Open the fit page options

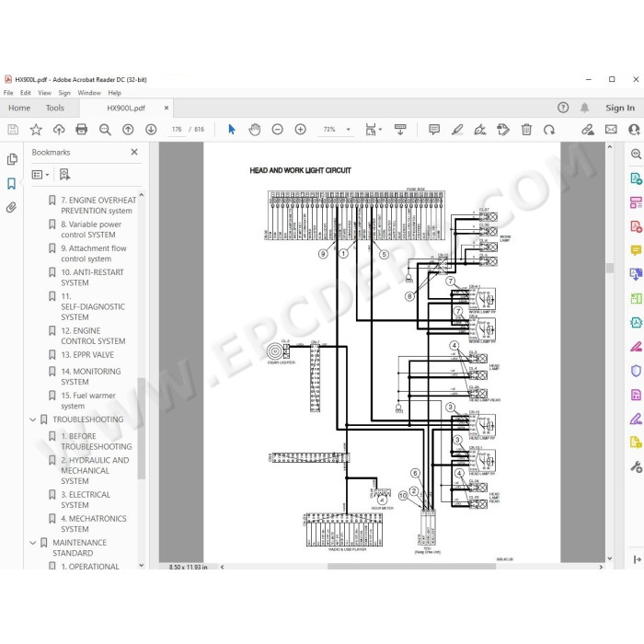374,130
